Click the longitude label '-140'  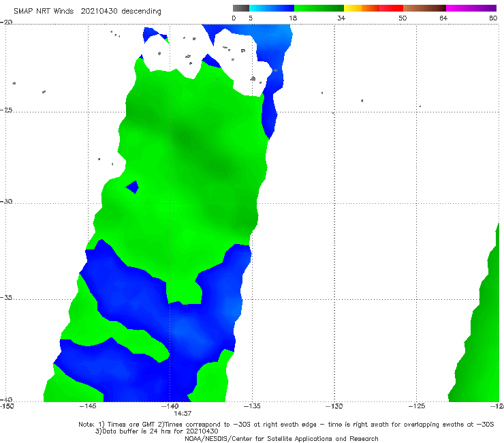tap(170, 406)
